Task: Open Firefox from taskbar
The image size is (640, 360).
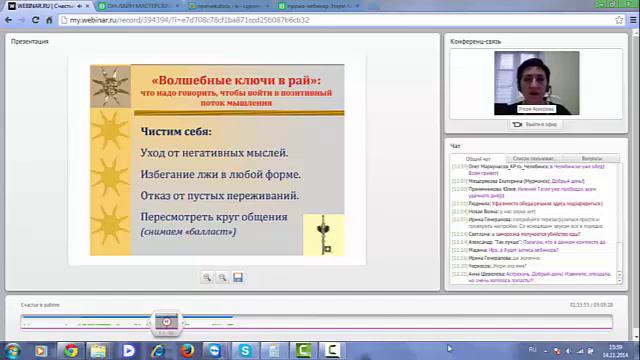Action: click(187, 351)
